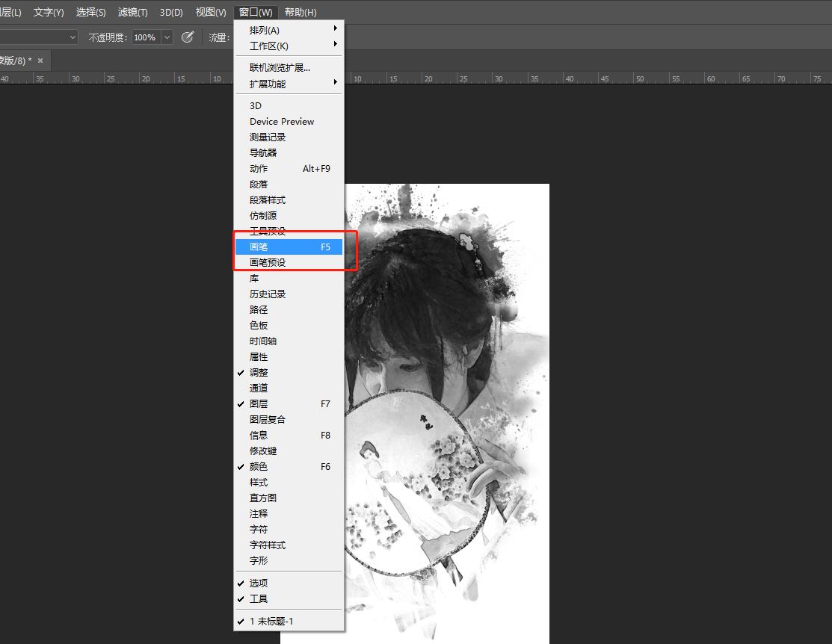832x644 pixels.
Task: Open the 修改键 panel
Action: click(x=289, y=451)
